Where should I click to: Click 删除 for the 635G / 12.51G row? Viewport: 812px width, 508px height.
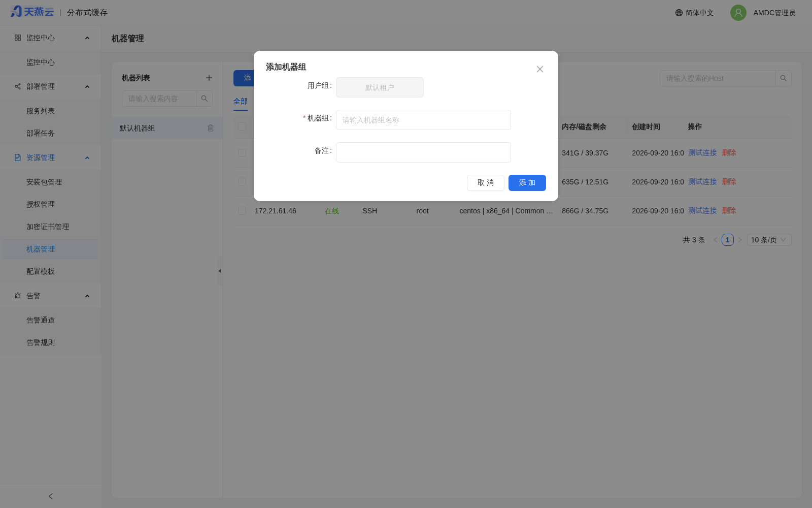click(729, 182)
